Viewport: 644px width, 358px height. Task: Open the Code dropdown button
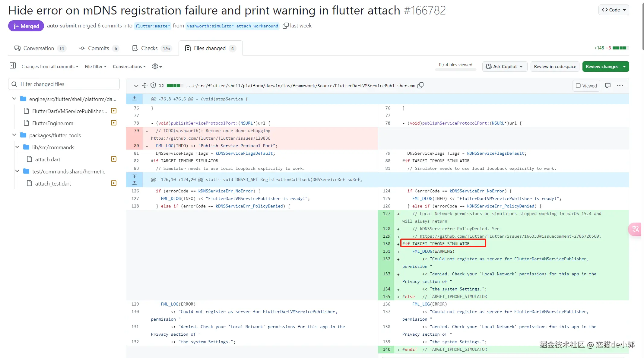point(614,10)
